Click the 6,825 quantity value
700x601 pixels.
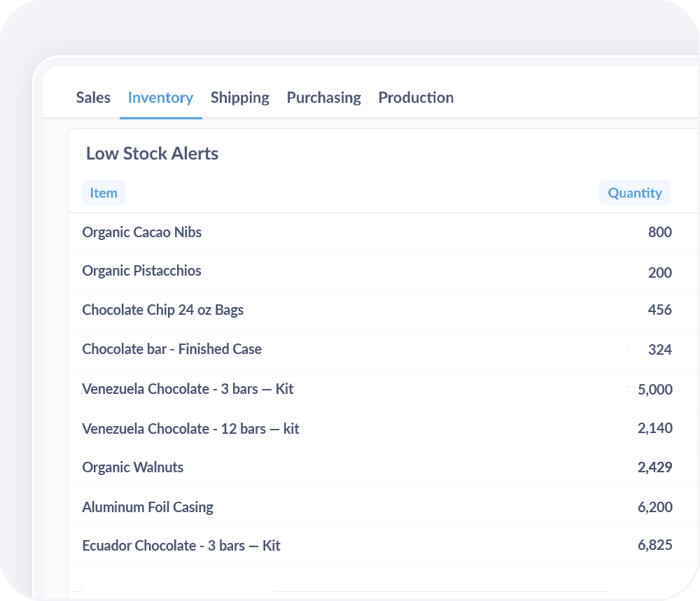pyautogui.click(x=655, y=546)
